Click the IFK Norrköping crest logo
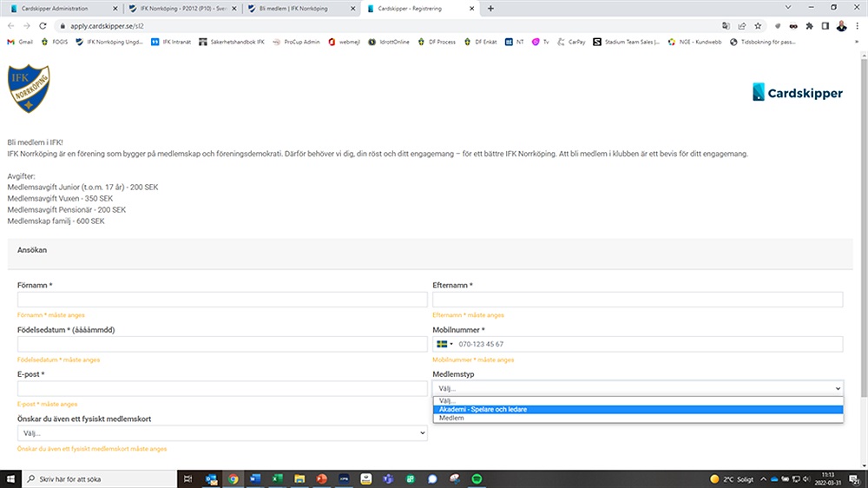This screenshot has height=488, width=868. click(29, 89)
